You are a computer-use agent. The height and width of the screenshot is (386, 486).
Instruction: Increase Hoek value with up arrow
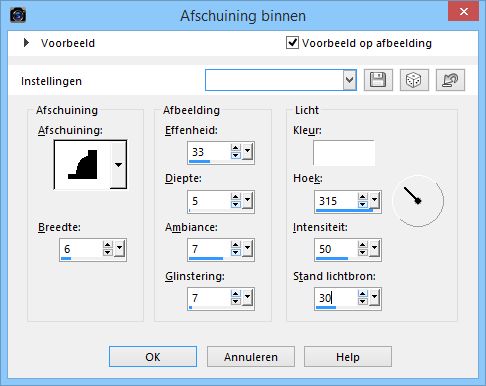pos(363,197)
